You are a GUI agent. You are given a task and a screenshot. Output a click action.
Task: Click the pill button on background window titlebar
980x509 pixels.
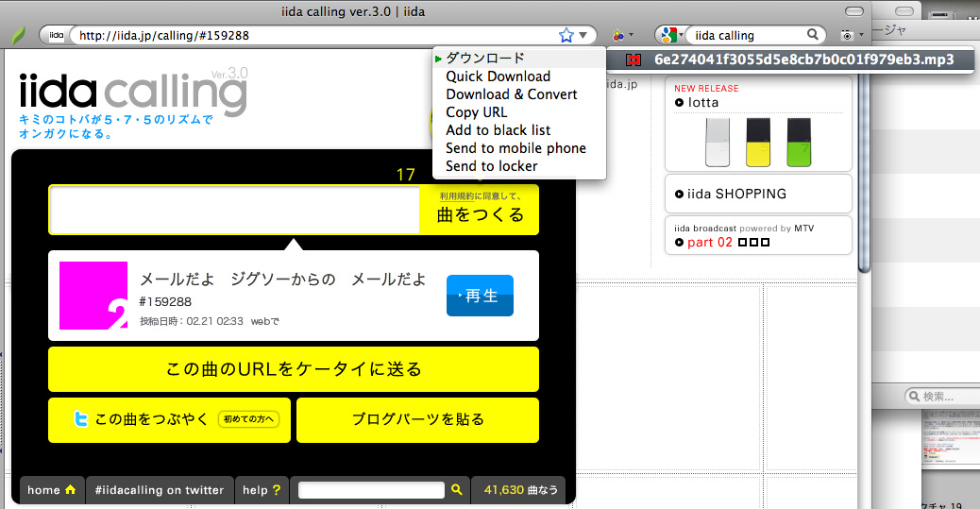click(x=904, y=11)
